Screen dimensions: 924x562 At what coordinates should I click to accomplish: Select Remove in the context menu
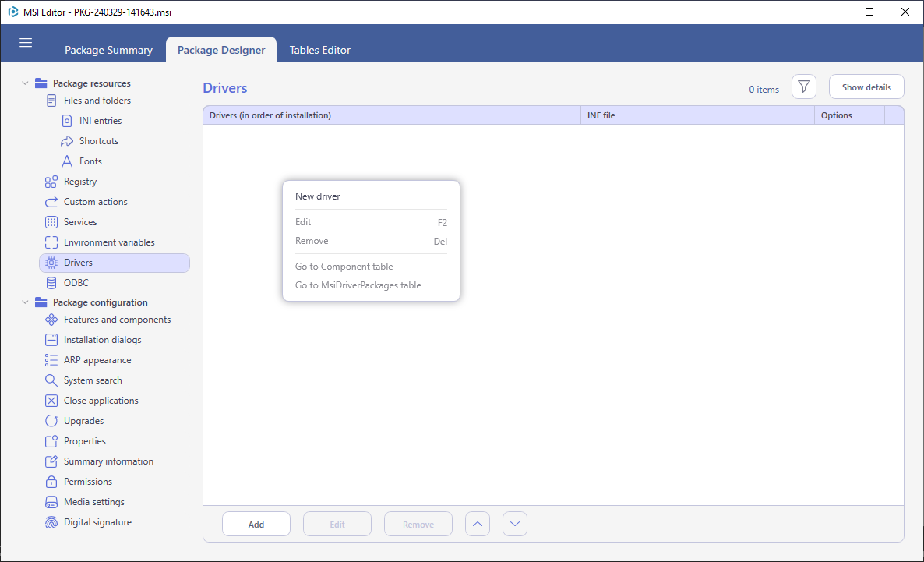[x=372, y=241]
